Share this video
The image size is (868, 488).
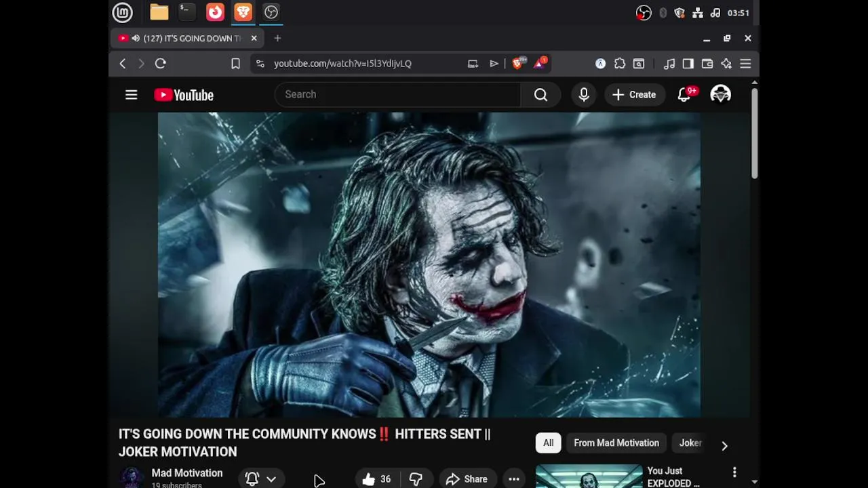(x=467, y=479)
